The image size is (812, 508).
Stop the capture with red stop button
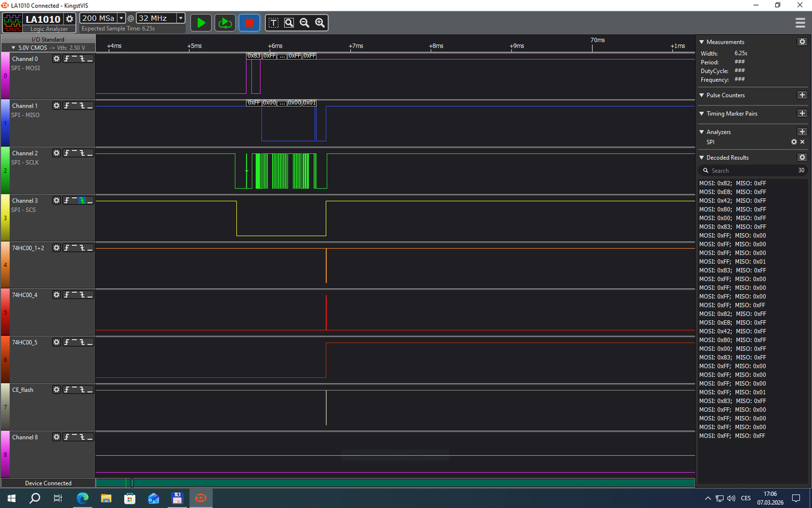click(249, 23)
